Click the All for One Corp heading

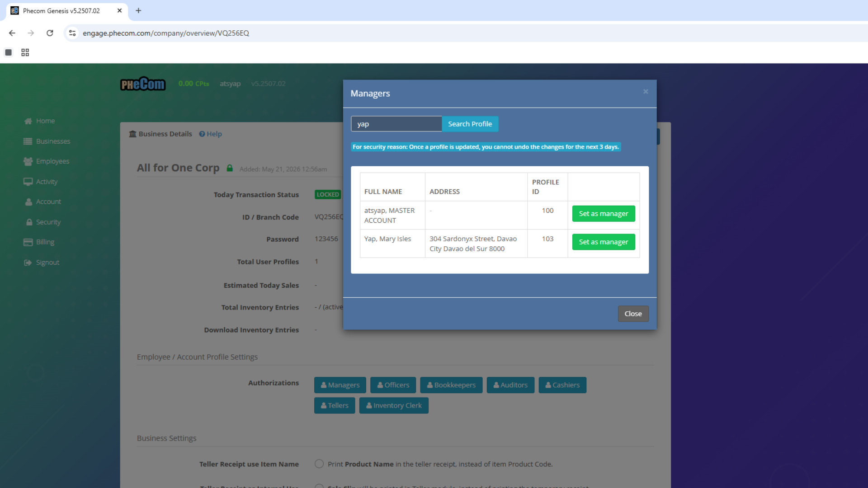pos(178,168)
